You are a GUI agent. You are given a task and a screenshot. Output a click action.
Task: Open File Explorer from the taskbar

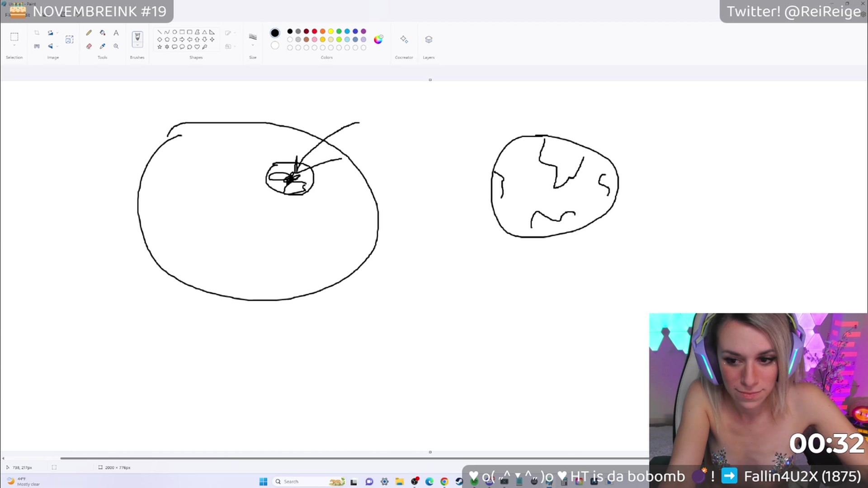pyautogui.click(x=399, y=481)
